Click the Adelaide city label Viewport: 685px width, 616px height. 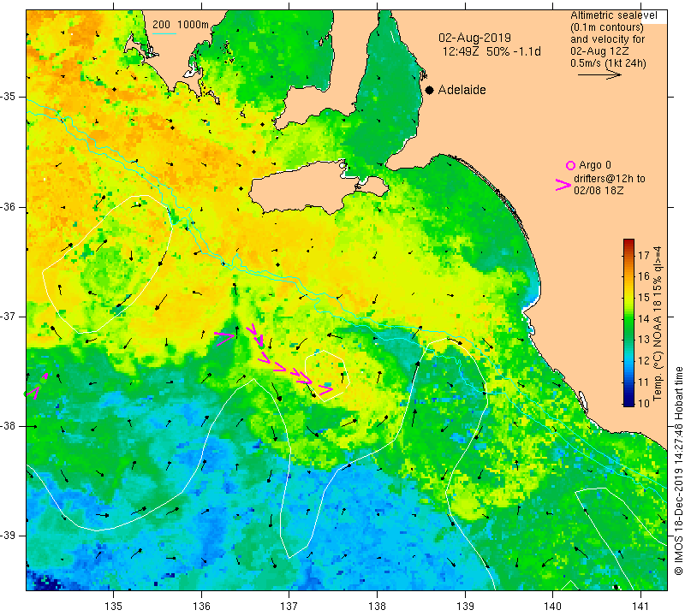point(462,90)
